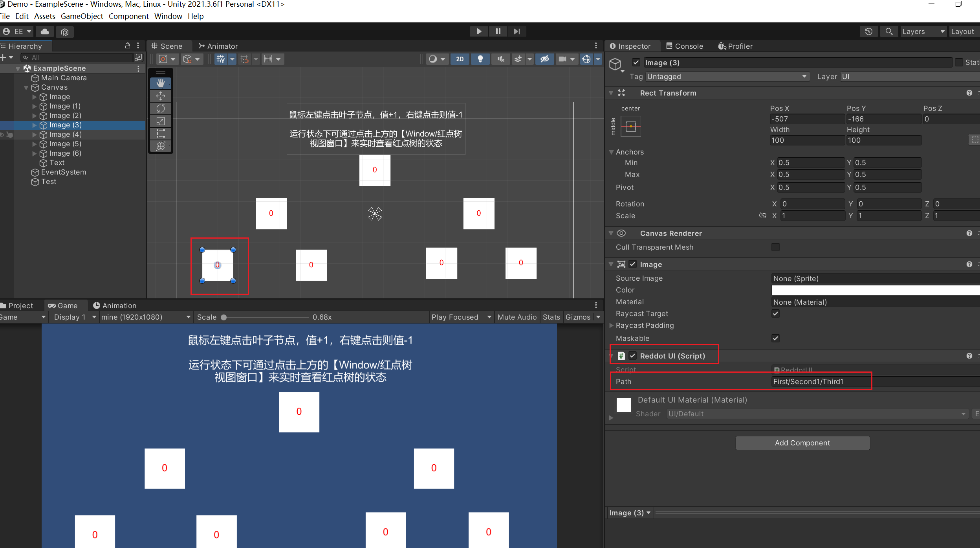Click the global search magnifier icon
The height and width of the screenshot is (548, 980).
[889, 31]
